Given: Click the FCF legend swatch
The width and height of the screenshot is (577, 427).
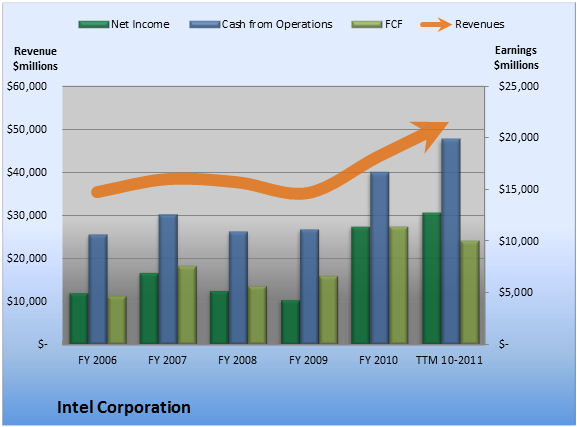Looking at the screenshot, I should 367,25.
